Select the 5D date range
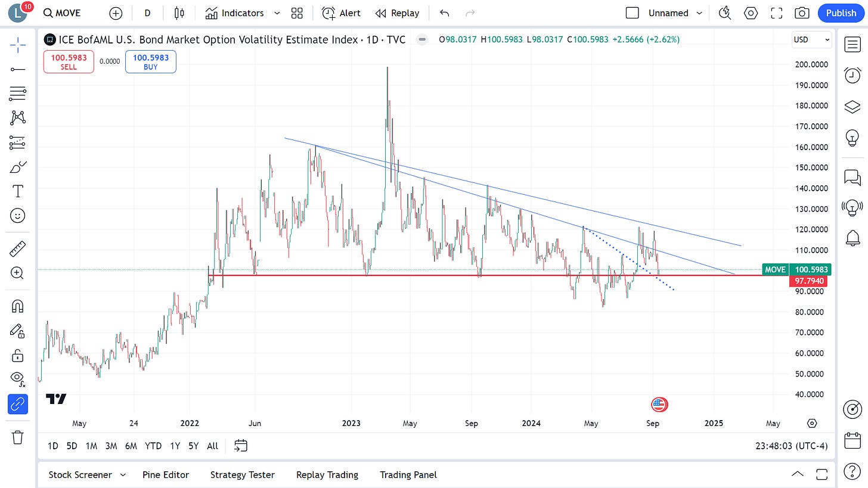 [x=72, y=446]
